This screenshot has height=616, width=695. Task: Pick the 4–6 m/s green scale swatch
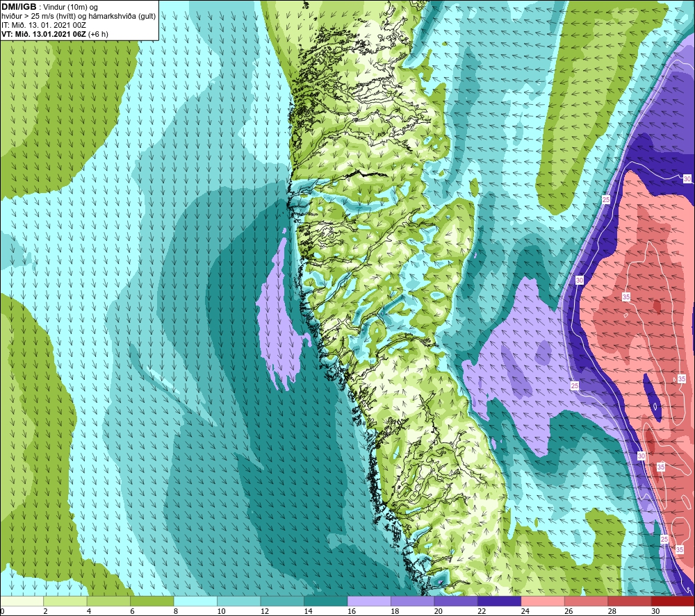coord(108,601)
